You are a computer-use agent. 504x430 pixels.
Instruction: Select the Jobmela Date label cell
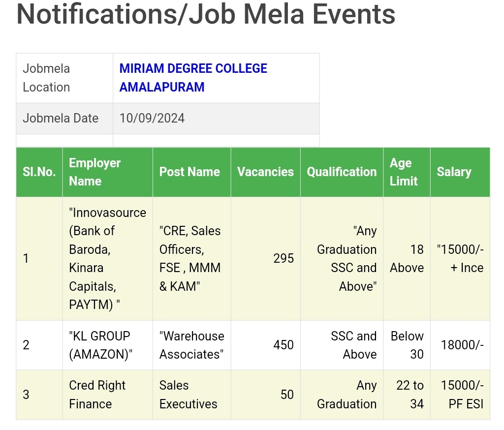64,118
